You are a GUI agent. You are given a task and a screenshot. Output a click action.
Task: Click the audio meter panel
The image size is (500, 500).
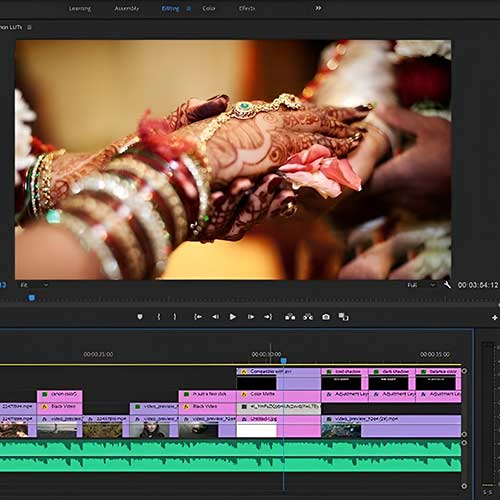click(488, 414)
